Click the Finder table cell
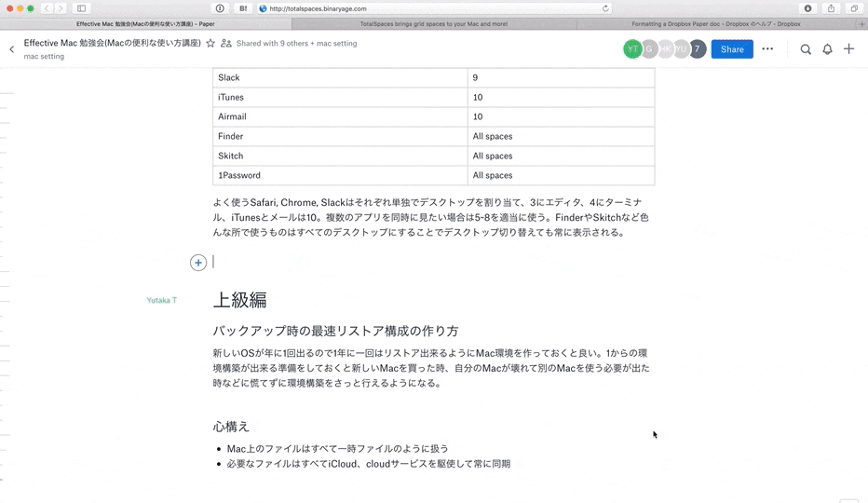This screenshot has width=868, height=503. 341,136
